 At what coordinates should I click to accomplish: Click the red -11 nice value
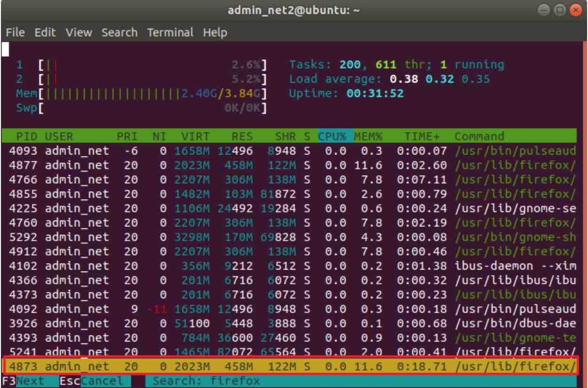[x=157, y=310]
